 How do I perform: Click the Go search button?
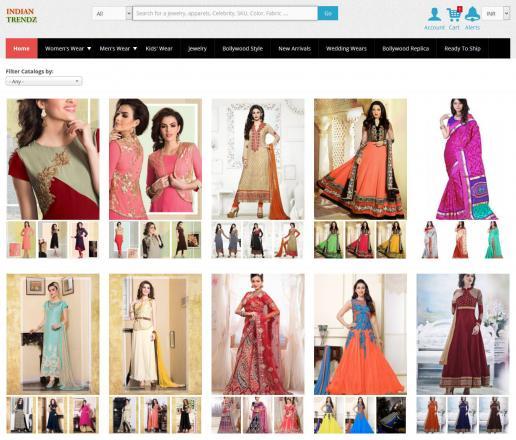pyautogui.click(x=328, y=13)
